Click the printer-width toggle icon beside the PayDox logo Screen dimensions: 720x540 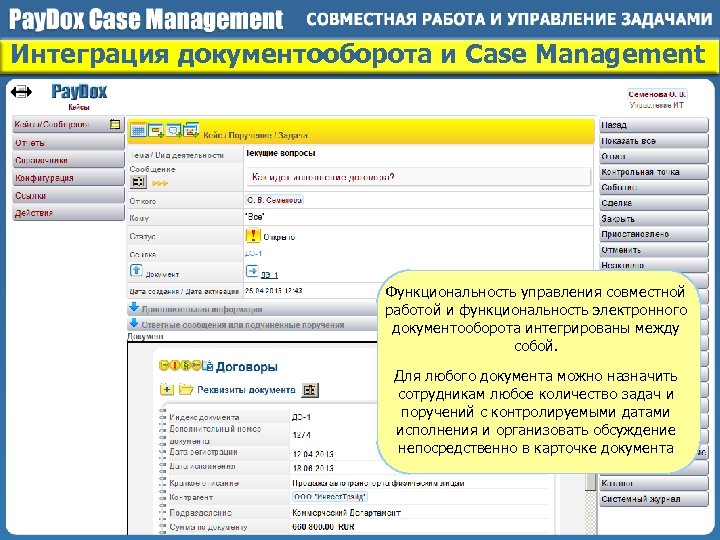coord(21,92)
